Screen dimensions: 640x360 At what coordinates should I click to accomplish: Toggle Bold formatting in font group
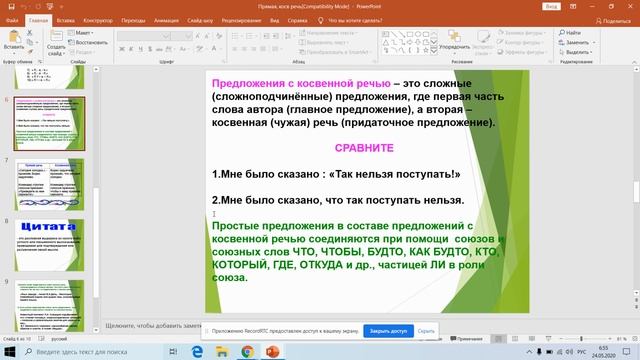[122, 49]
